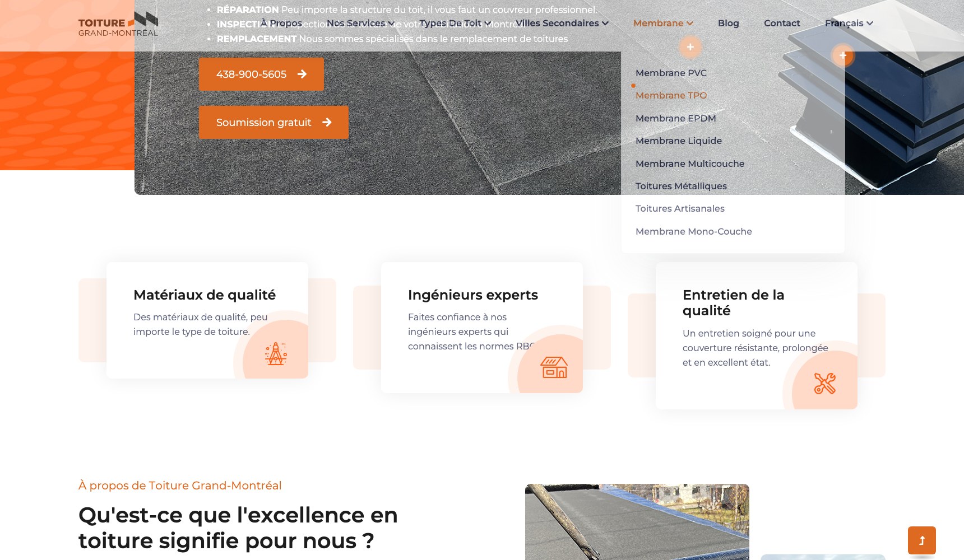Click the Soumission gratuit button
The height and width of the screenshot is (560, 964).
coord(274,122)
